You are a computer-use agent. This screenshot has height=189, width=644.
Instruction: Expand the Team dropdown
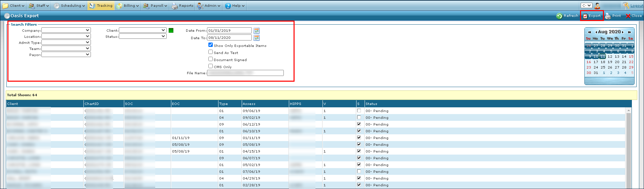pos(66,48)
